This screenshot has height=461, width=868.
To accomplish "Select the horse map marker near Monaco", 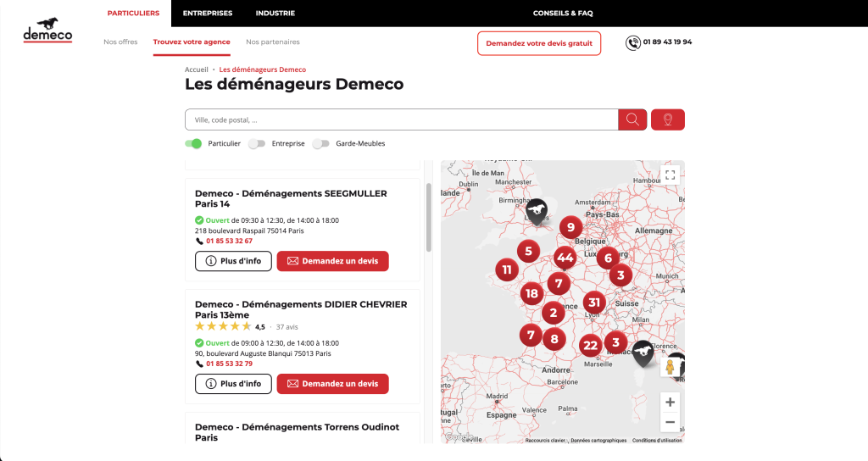I will 643,353.
